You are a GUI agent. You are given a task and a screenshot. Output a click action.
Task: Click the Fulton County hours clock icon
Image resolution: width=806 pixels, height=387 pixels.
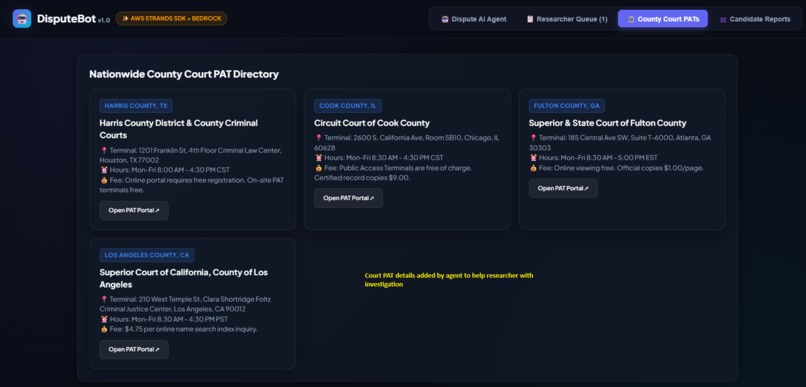click(533, 158)
